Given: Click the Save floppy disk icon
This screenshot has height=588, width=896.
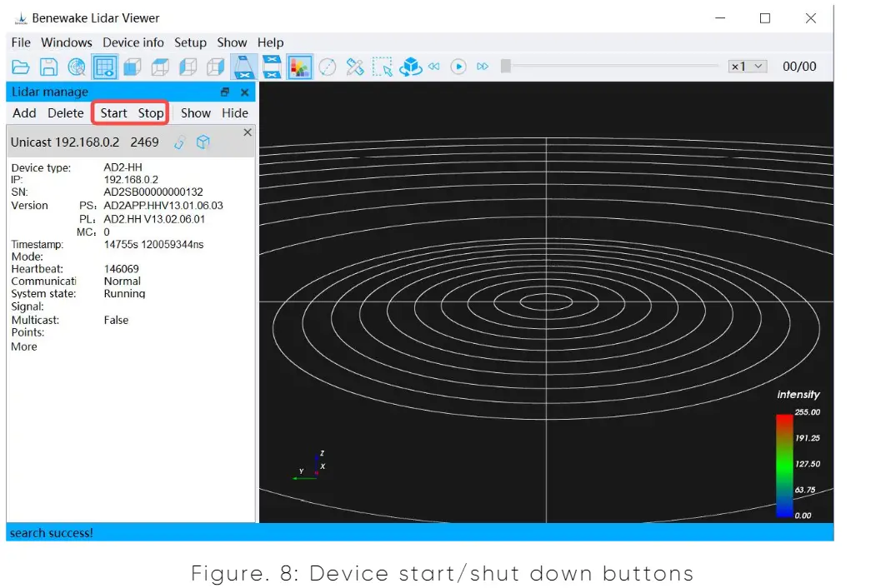Looking at the screenshot, I should 48,67.
